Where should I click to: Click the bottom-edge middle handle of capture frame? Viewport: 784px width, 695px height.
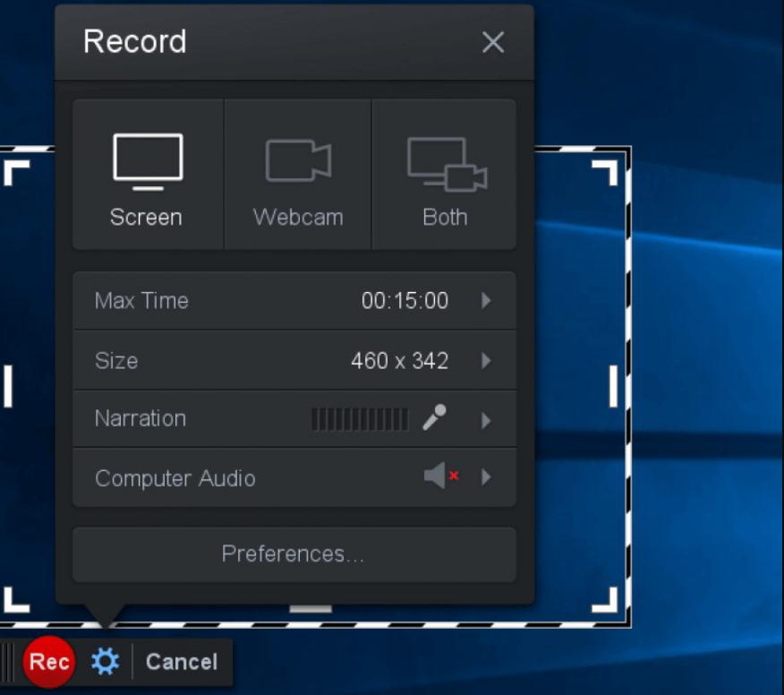click(x=311, y=609)
